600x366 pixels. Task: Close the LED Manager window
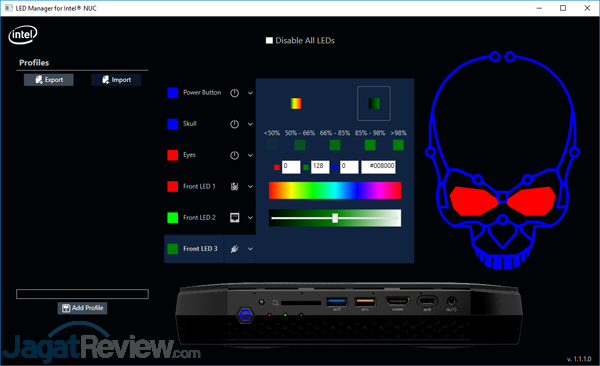pyautogui.click(x=587, y=8)
